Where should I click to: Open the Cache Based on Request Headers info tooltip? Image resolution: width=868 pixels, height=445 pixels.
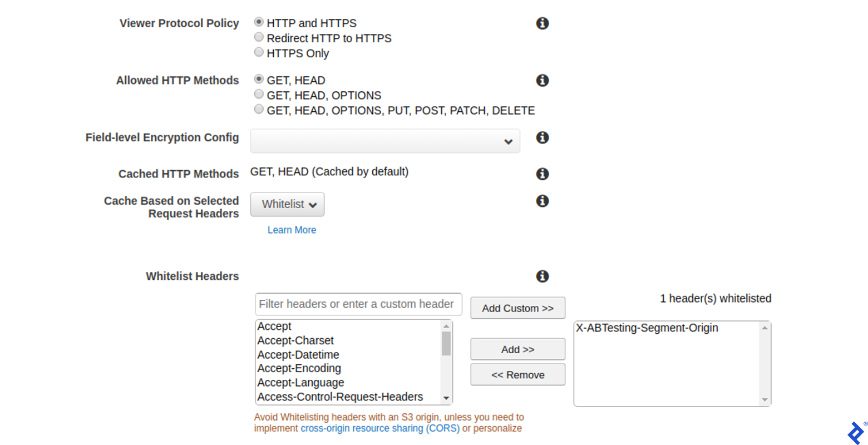[542, 201]
